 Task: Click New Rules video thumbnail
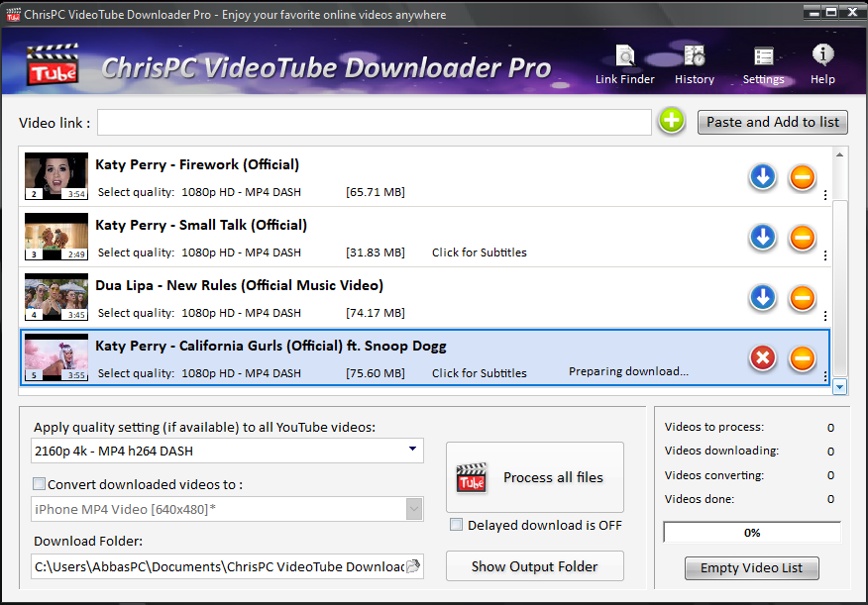pos(55,296)
